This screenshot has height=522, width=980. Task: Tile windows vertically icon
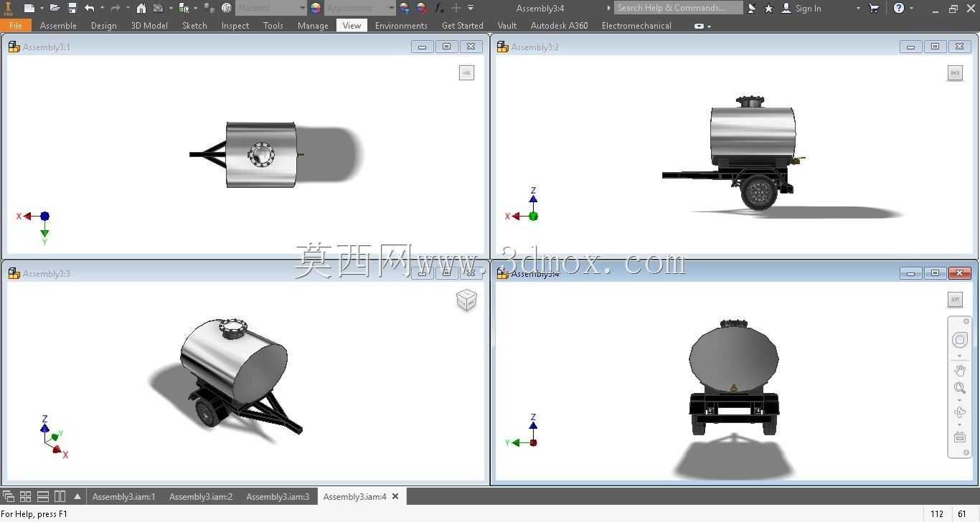click(x=60, y=496)
